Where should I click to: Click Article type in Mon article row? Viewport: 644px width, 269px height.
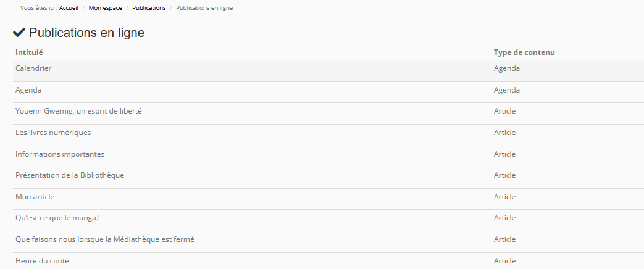click(504, 197)
